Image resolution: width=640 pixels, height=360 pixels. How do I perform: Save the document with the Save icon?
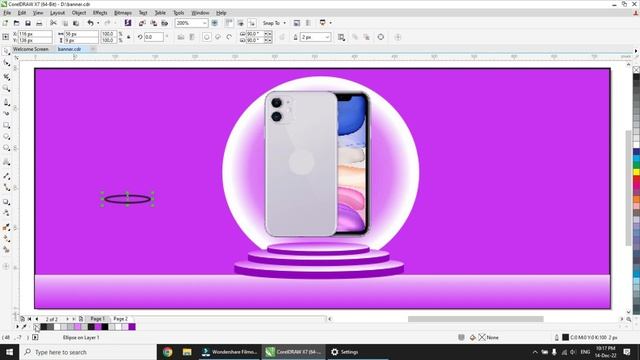[28, 23]
